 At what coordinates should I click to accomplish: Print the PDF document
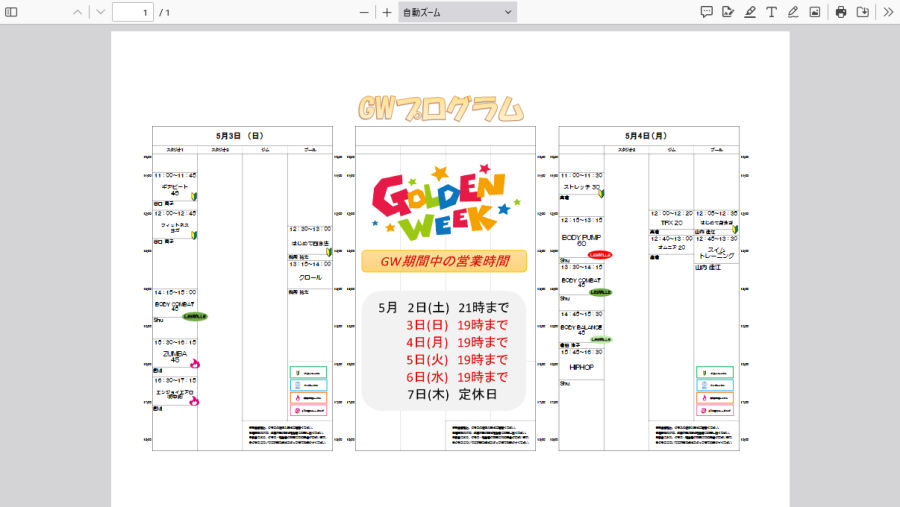841,12
